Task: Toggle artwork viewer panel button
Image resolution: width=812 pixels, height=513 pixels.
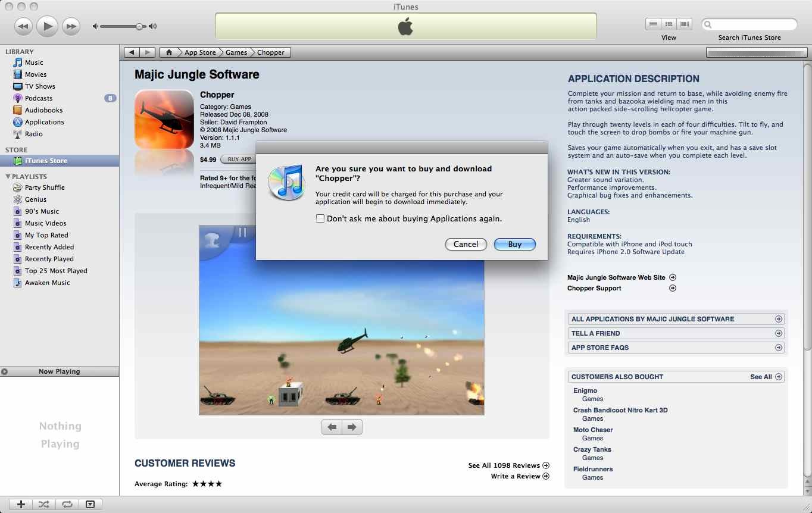Action: (x=90, y=504)
